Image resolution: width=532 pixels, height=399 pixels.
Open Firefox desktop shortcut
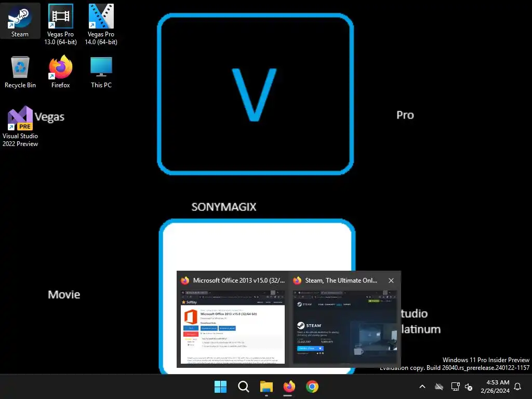(x=60, y=72)
